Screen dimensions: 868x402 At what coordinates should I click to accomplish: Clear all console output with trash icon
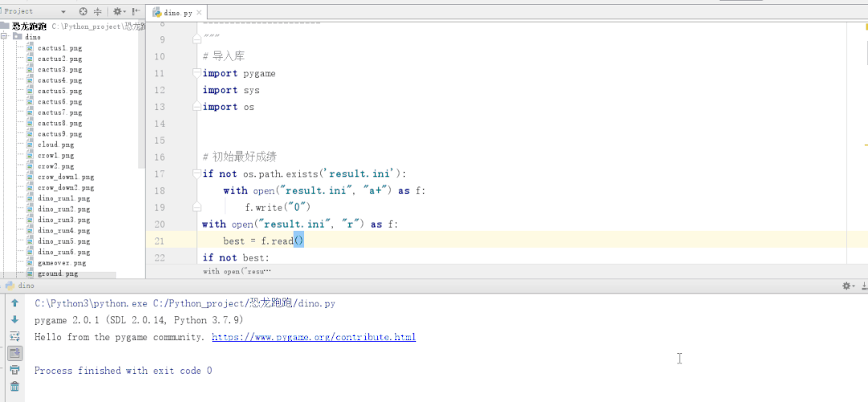(14, 387)
